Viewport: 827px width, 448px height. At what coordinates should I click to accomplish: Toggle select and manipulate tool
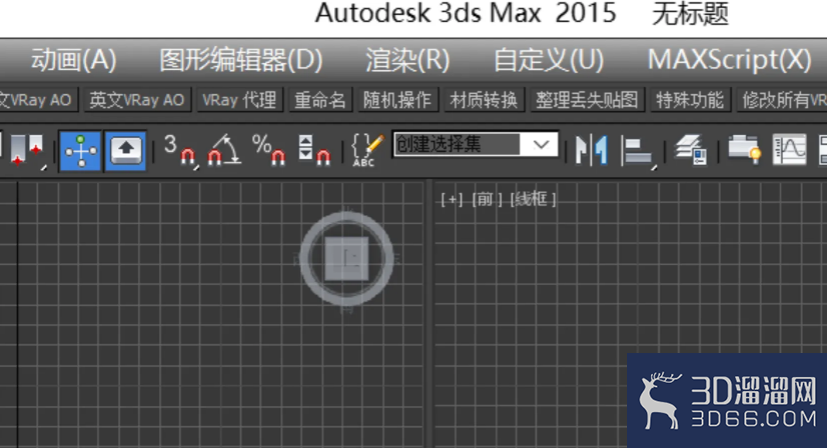coord(80,151)
